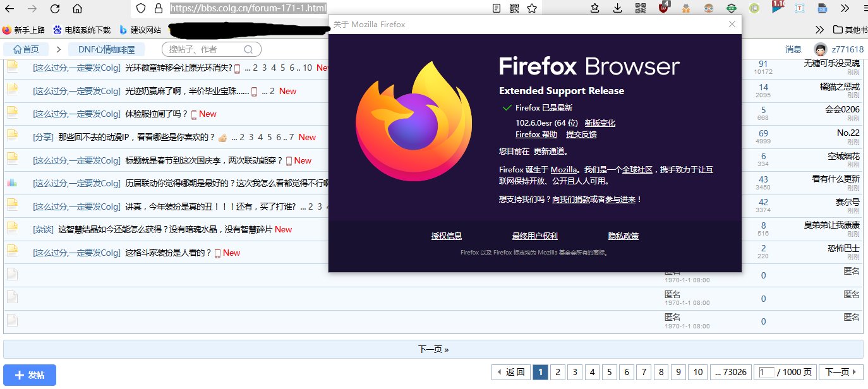Open the z771618 user profile link
The height and width of the screenshot is (389, 868).
(847, 49)
